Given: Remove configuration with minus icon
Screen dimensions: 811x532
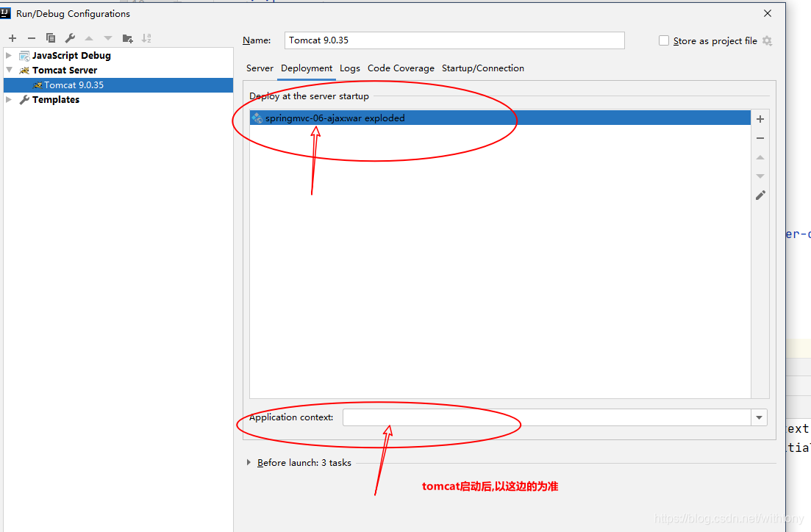Looking at the screenshot, I should (32, 38).
